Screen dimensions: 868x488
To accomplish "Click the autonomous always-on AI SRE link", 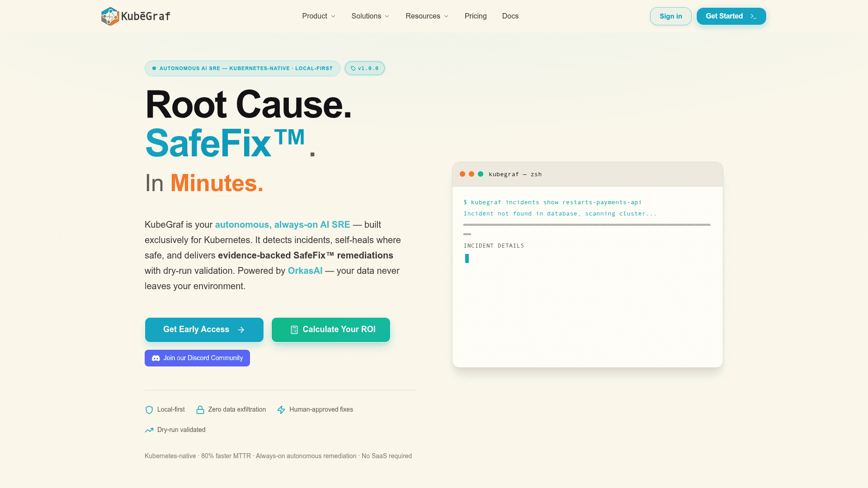I will pyautogui.click(x=283, y=225).
